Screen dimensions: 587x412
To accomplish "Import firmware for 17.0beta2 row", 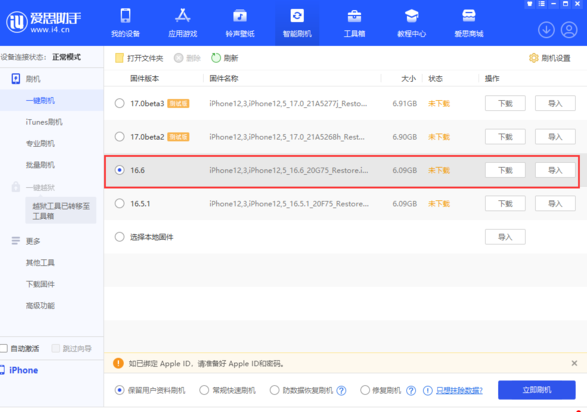I will tap(555, 137).
